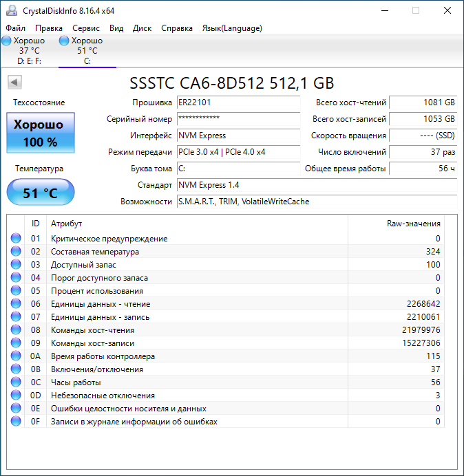Image resolution: width=464 pixels, height=476 pixels.
Task: Click the power-on count value 37 раз
Action: [423, 152]
